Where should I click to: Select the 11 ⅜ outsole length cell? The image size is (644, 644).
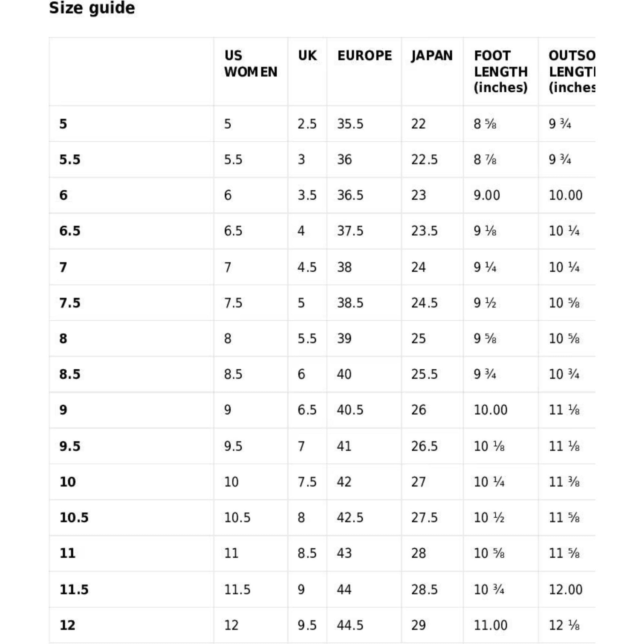click(x=564, y=482)
